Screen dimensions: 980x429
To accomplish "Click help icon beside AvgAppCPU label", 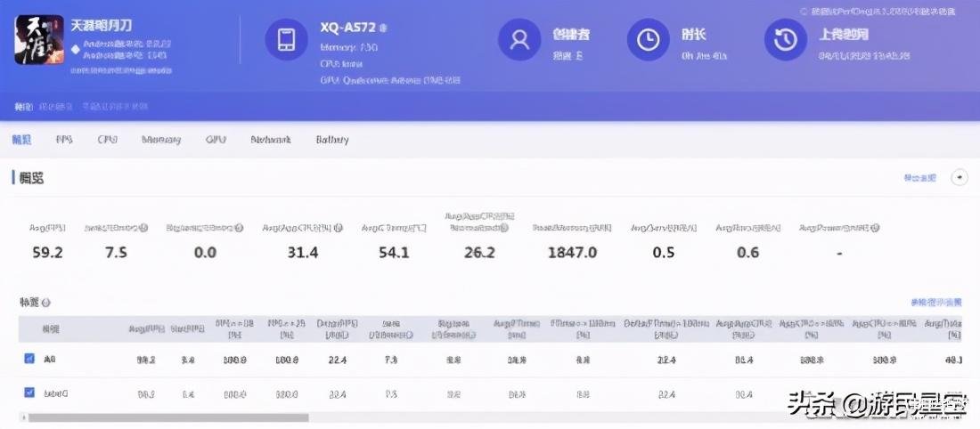I will pyautogui.click(x=339, y=229).
